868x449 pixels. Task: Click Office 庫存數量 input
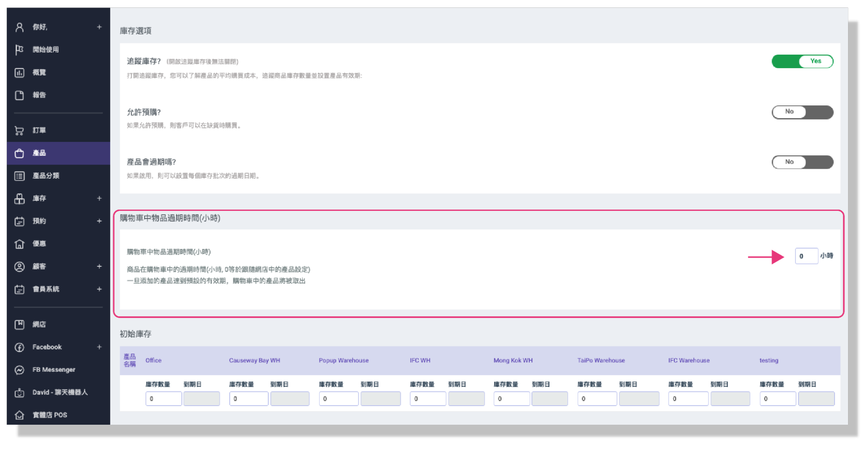(163, 399)
